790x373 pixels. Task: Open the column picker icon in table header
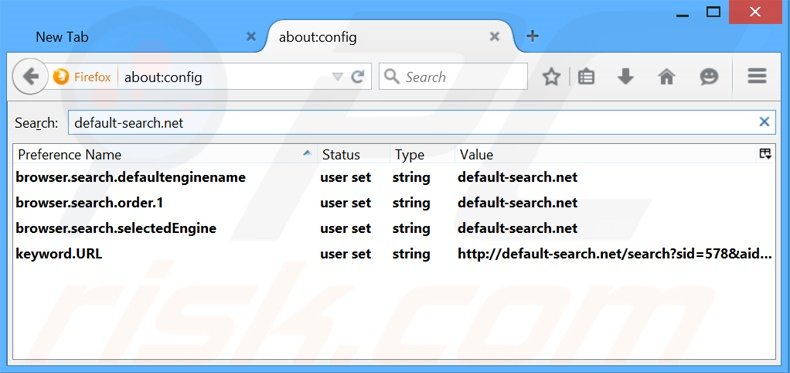[x=765, y=154]
